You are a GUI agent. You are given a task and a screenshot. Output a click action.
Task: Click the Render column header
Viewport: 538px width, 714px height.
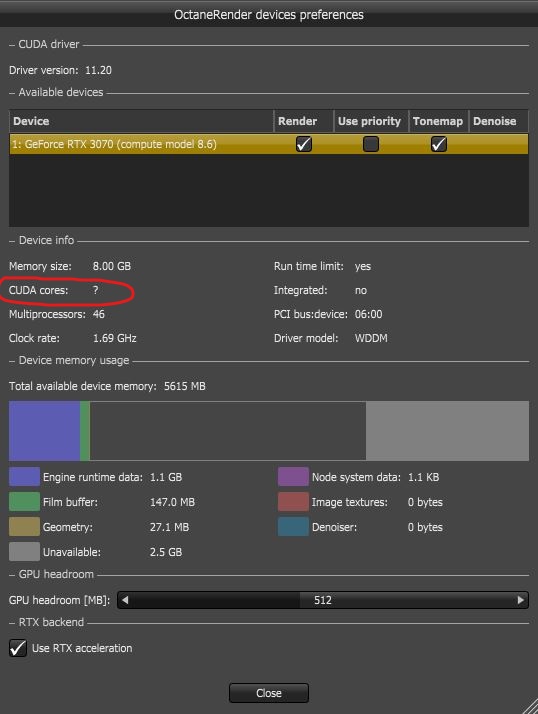tap(303, 121)
